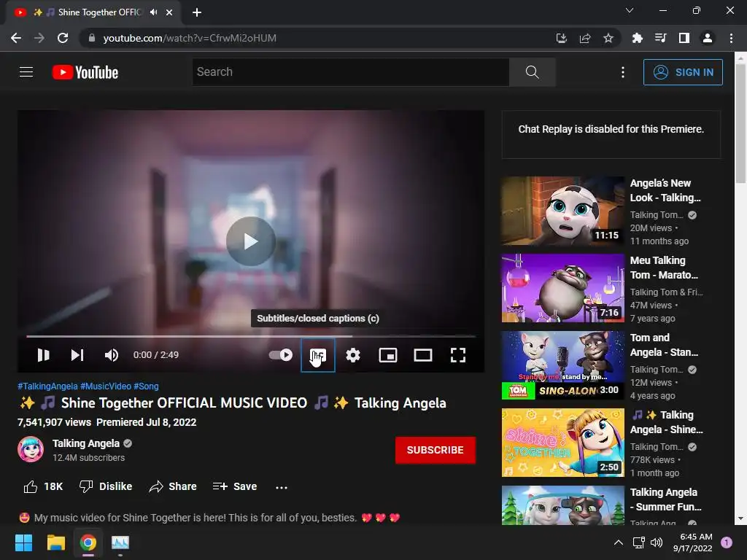Mute tab via speaker icon on tab
747x560 pixels.
coord(153,12)
